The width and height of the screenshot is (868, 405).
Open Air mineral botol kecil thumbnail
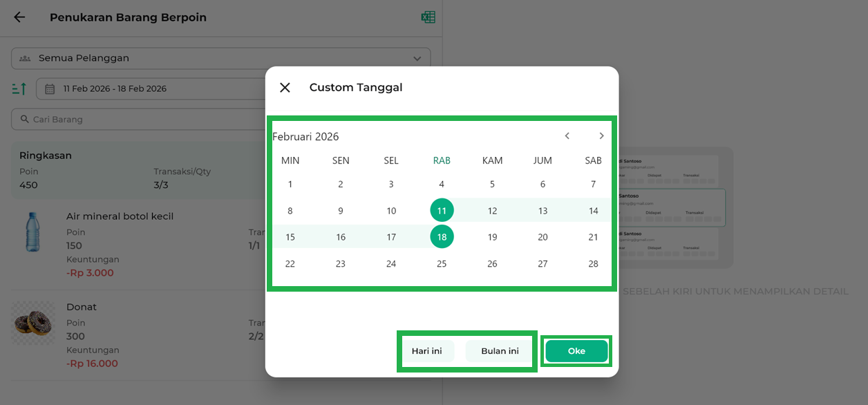(32, 232)
